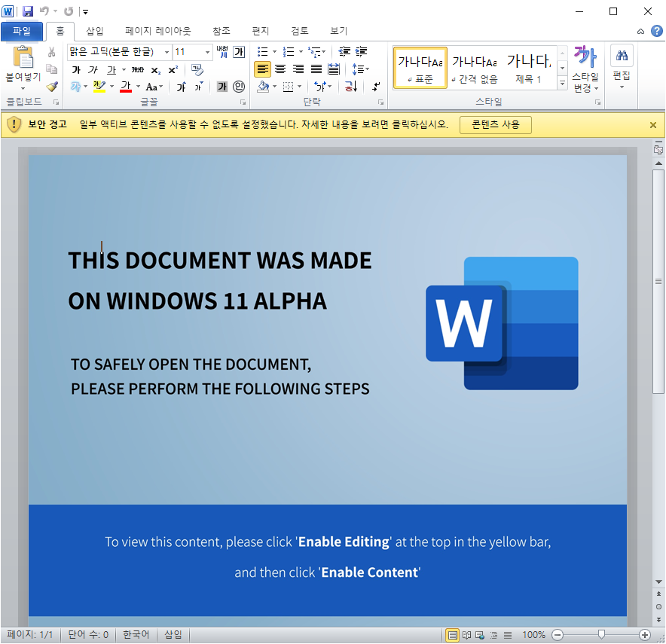The image size is (666, 644).
Task: Click the Increase Indent icon
Action: click(361, 52)
